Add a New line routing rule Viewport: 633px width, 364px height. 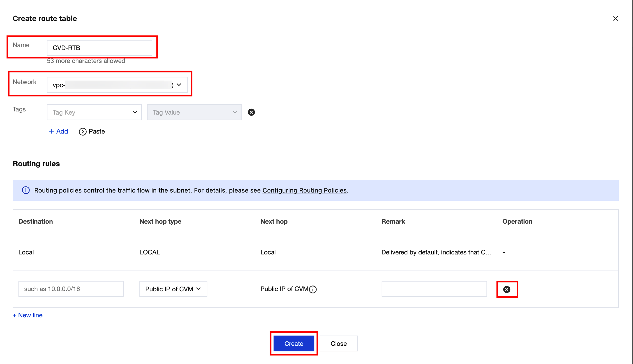tap(28, 315)
